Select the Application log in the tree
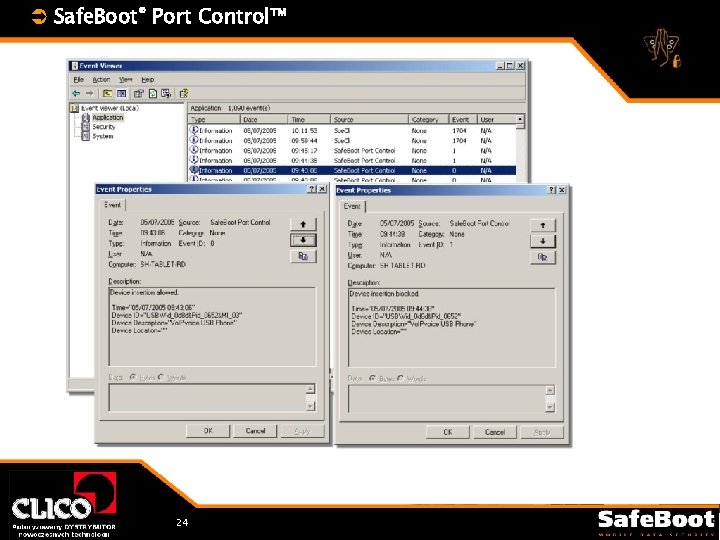 pyautogui.click(x=108, y=118)
